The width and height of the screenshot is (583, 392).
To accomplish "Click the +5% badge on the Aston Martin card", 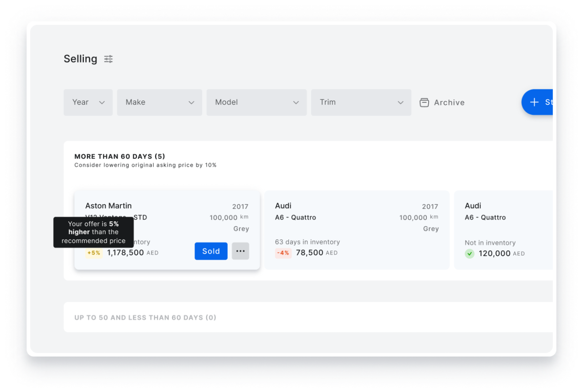I will pyautogui.click(x=94, y=253).
